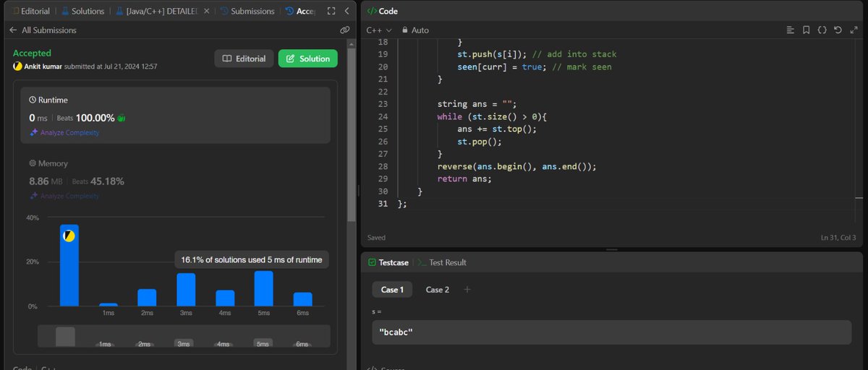This screenshot has width=868, height=370.
Task: Copy the submission link icon
Action: coord(344,30)
